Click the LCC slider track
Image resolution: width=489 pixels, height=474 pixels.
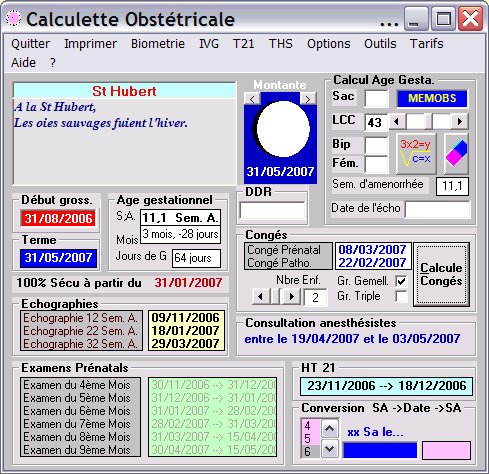click(429, 122)
